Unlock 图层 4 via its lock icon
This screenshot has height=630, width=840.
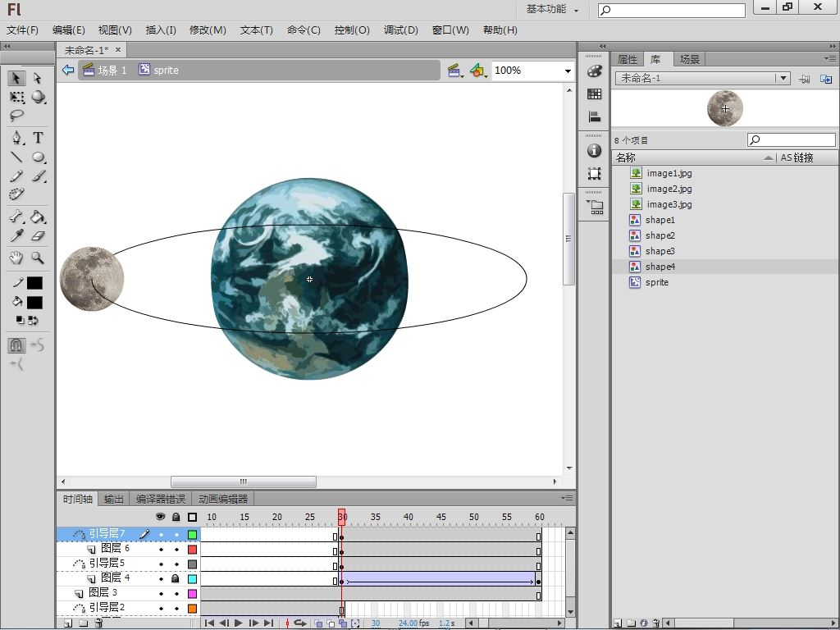point(176,578)
